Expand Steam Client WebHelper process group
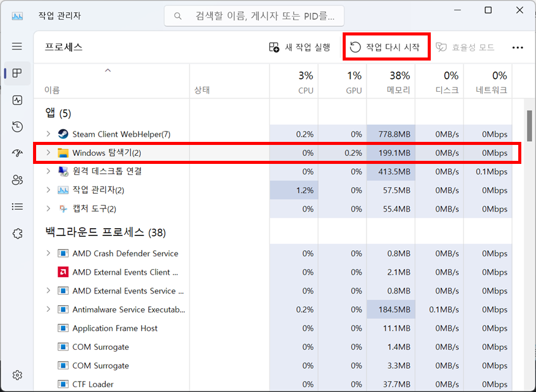536x392 pixels. coord(48,134)
